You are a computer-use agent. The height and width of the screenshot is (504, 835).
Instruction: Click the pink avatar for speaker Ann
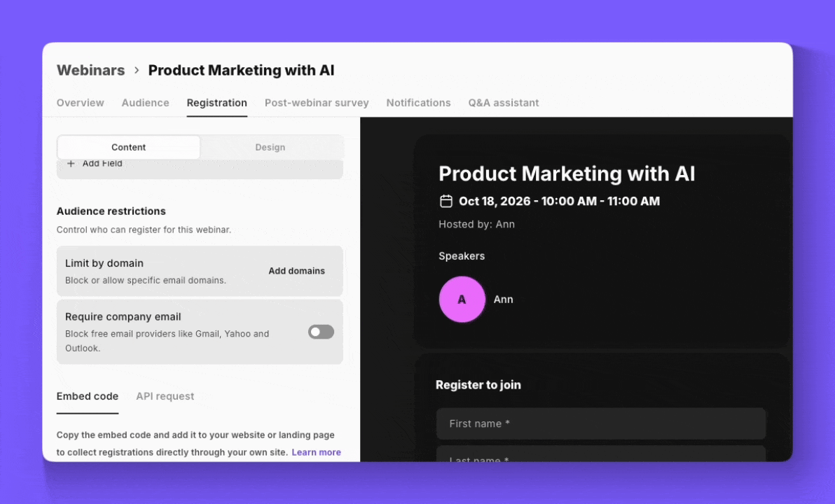pos(462,299)
